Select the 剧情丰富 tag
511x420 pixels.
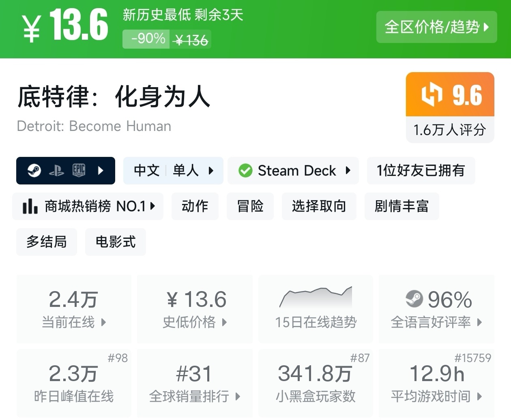coord(401,206)
